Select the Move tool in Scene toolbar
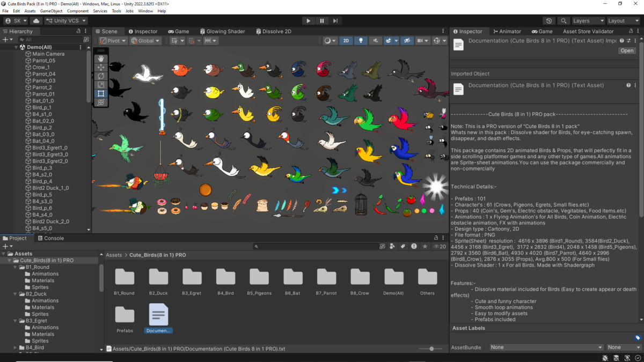The width and height of the screenshot is (644, 362). point(101,68)
